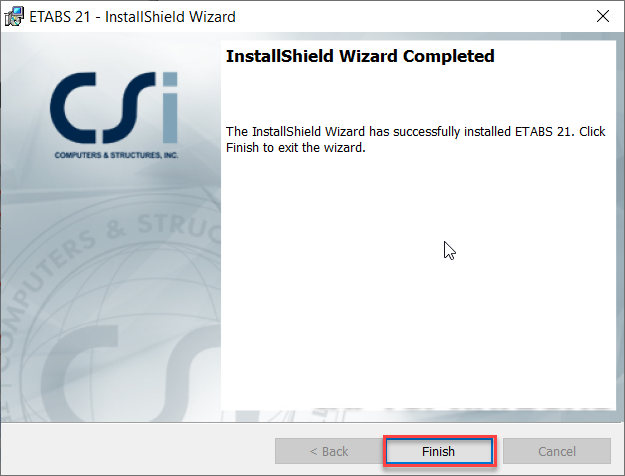625x476 pixels.
Task: Click the InstallShield Wizard Completed heading
Action: (360, 56)
